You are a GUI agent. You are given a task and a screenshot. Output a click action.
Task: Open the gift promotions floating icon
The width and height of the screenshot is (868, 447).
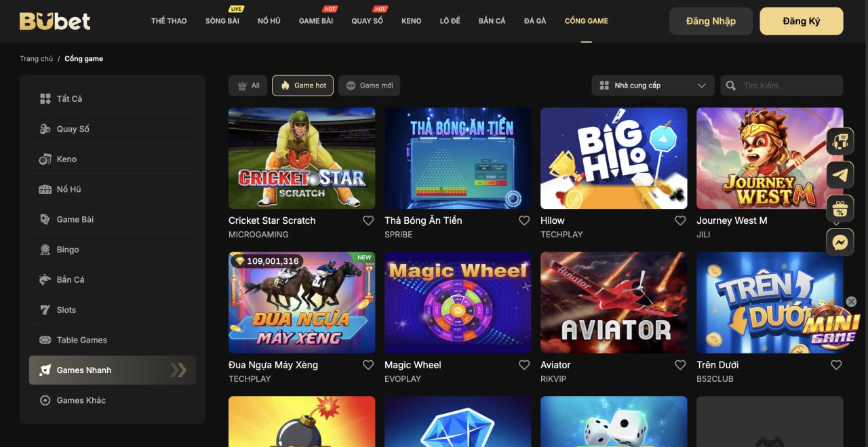[840, 208]
